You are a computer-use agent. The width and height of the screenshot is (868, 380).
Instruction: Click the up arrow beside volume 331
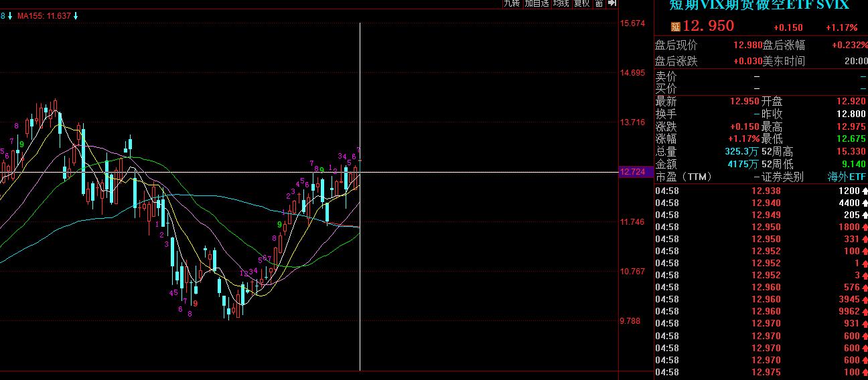tap(865, 239)
